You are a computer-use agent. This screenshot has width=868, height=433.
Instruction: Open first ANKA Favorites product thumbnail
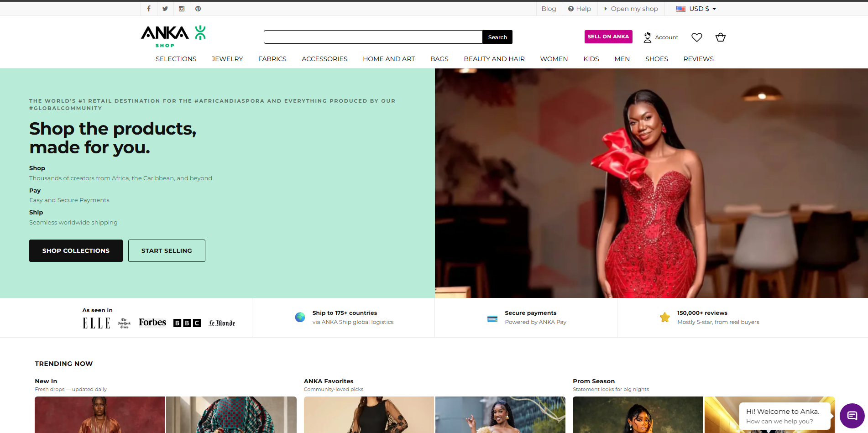click(x=369, y=415)
